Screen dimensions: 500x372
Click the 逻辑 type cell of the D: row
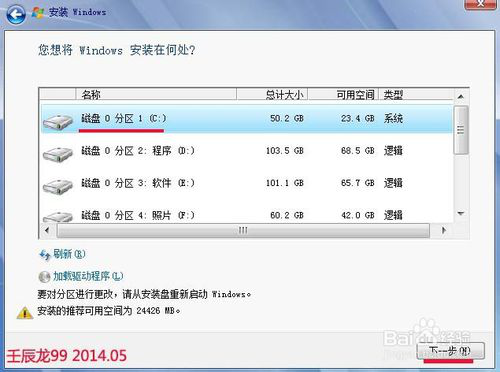pos(393,151)
